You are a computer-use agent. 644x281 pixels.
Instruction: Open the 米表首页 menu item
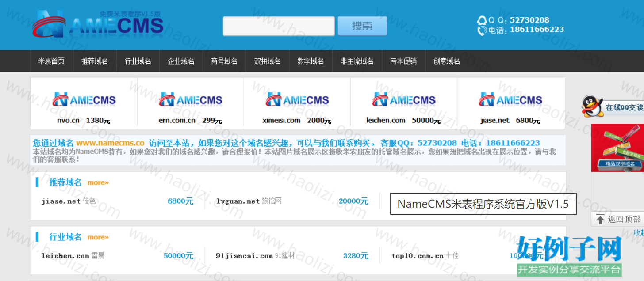click(x=51, y=61)
